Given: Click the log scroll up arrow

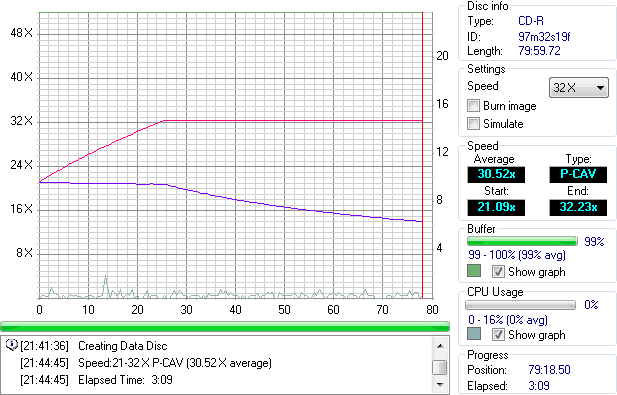Looking at the screenshot, I should click(x=440, y=346).
